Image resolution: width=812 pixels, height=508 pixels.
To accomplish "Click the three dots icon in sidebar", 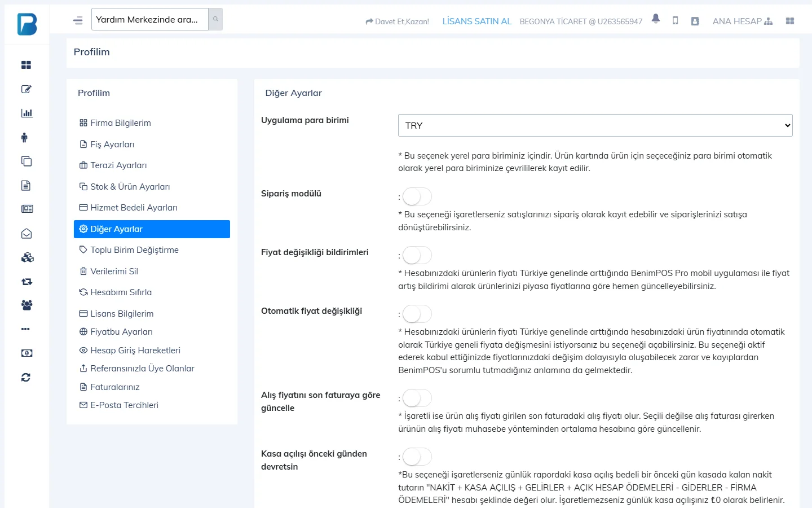I will [x=25, y=329].
